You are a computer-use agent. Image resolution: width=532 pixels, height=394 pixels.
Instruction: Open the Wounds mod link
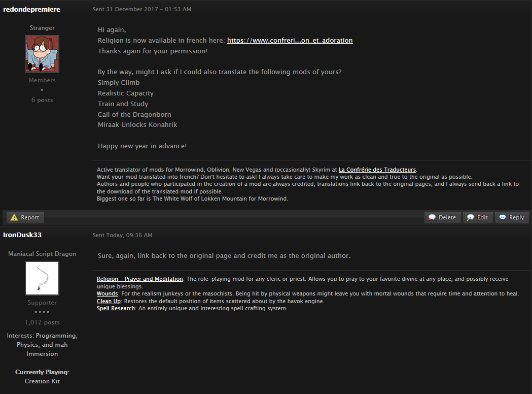coord(107,293)
